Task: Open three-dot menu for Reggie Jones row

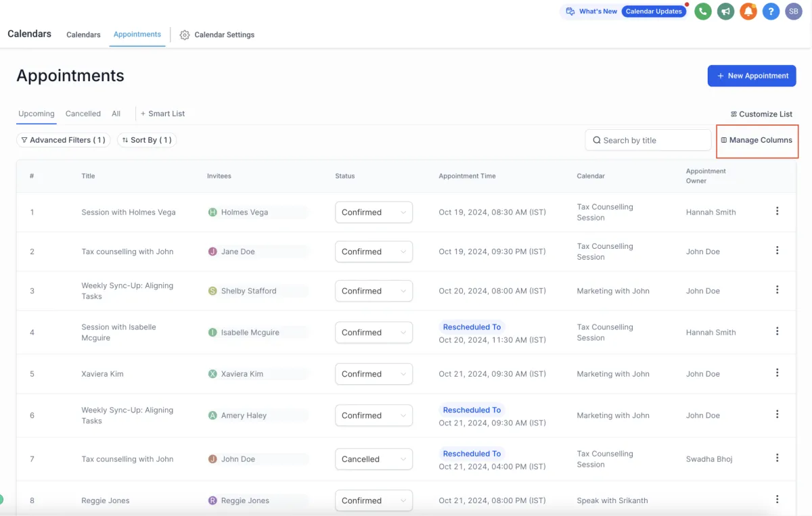Action: tap(777, 499)
